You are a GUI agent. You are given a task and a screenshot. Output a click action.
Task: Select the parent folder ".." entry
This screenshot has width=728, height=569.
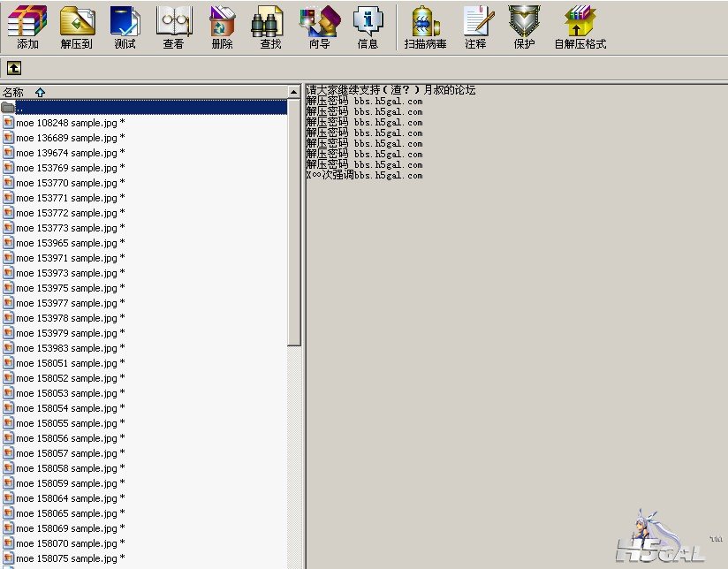coord(143,108)
